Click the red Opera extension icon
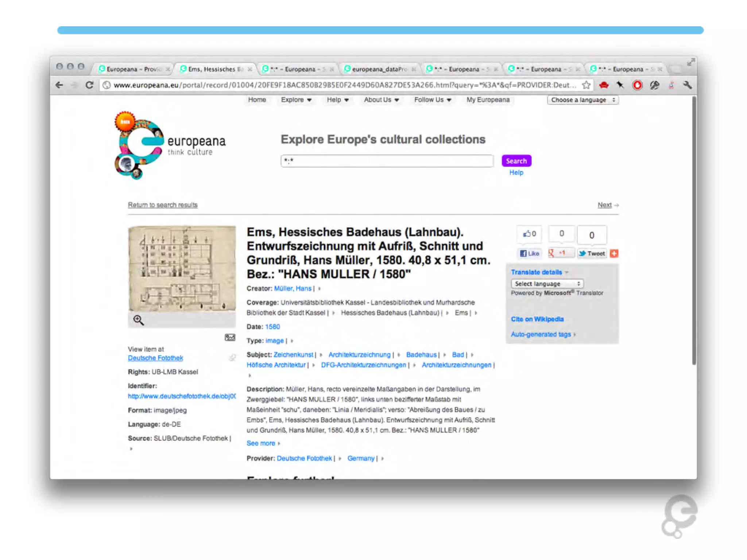Screen dimensions: 747x560 [637, 85]
